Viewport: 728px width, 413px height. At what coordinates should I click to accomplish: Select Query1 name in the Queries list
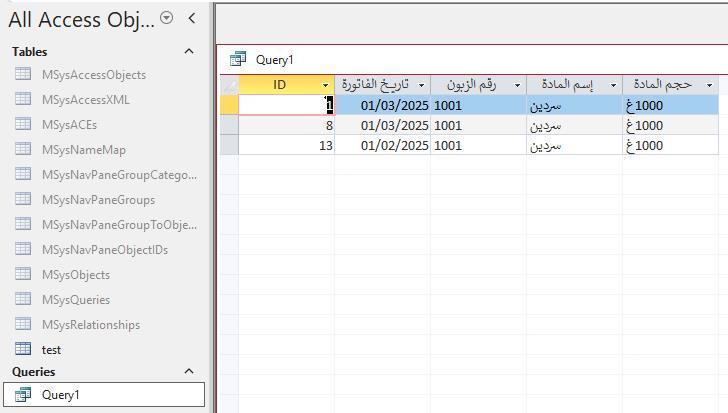point(60,395)
